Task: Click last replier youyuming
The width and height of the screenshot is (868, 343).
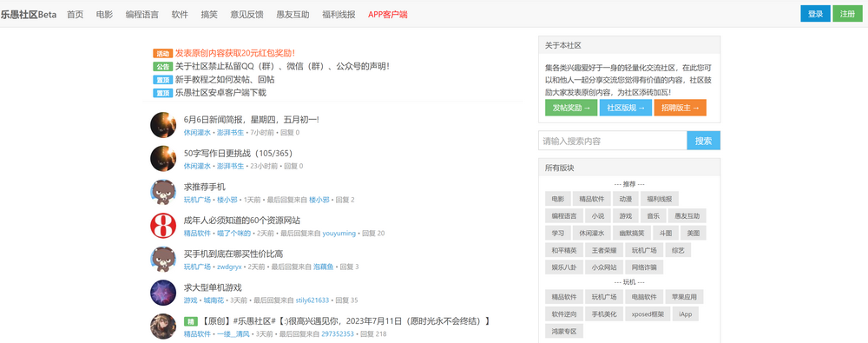Action: (x=339, y=234)
